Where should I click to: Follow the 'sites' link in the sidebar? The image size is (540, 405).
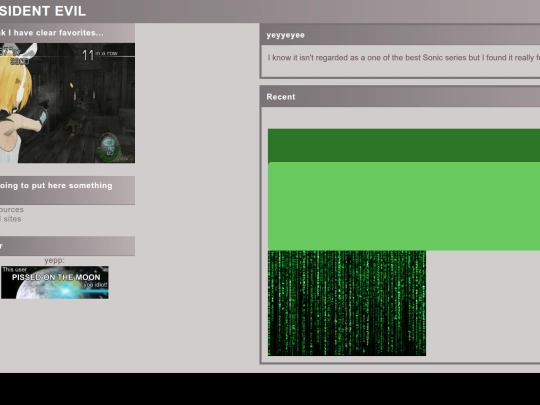[x=11, y=219]
